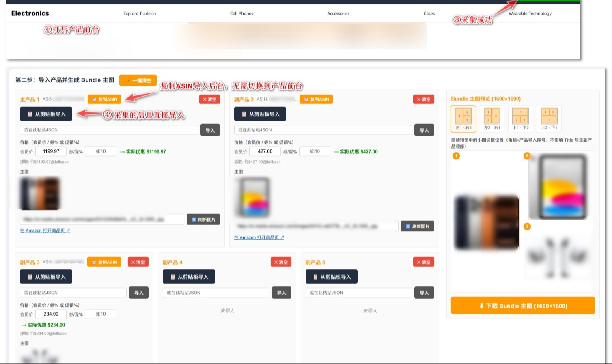Screen dimensions: 612x364
Task: Edit member price field showing 1199.97
Action: pos(51,151)
